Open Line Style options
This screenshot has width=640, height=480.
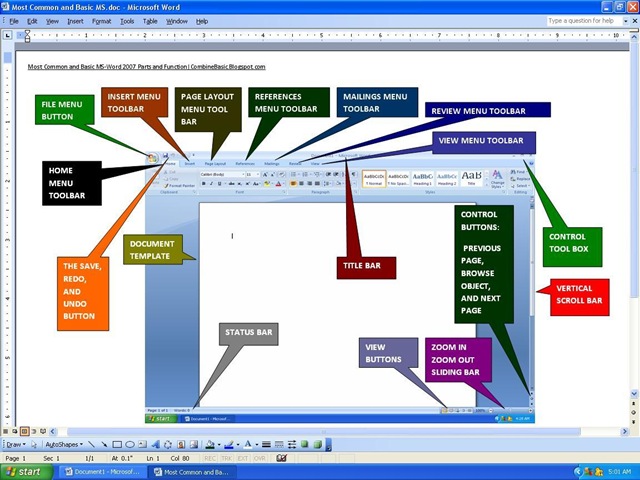click(x=266, y=444)
